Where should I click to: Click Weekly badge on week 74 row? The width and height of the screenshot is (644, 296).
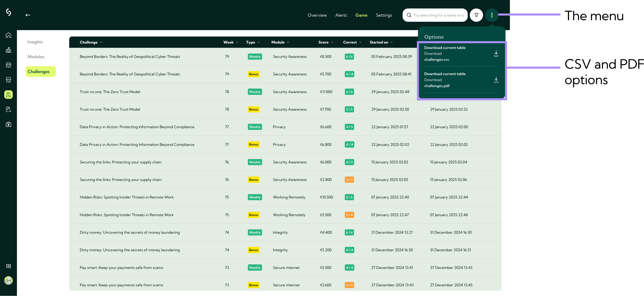(x=255, y=232)
